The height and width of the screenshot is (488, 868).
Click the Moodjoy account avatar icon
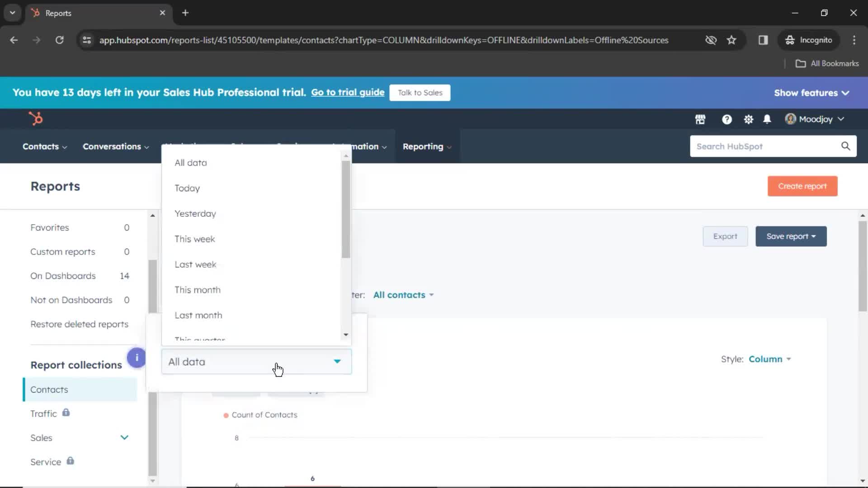(789, 118)
